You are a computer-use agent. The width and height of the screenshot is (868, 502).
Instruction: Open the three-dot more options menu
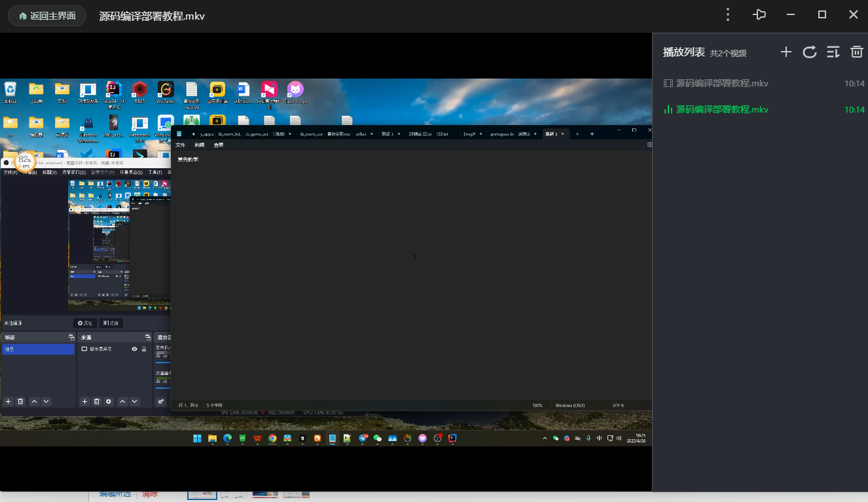[728, 14]
